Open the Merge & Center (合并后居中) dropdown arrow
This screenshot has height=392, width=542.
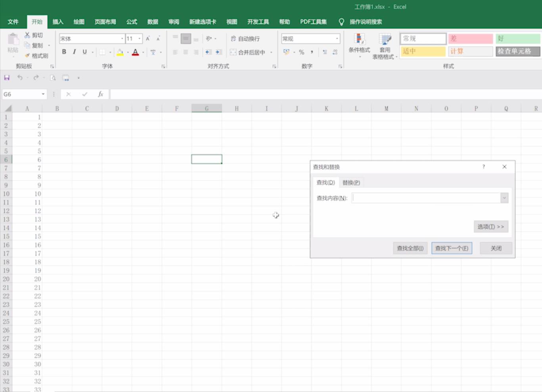[x=271, y=52]
